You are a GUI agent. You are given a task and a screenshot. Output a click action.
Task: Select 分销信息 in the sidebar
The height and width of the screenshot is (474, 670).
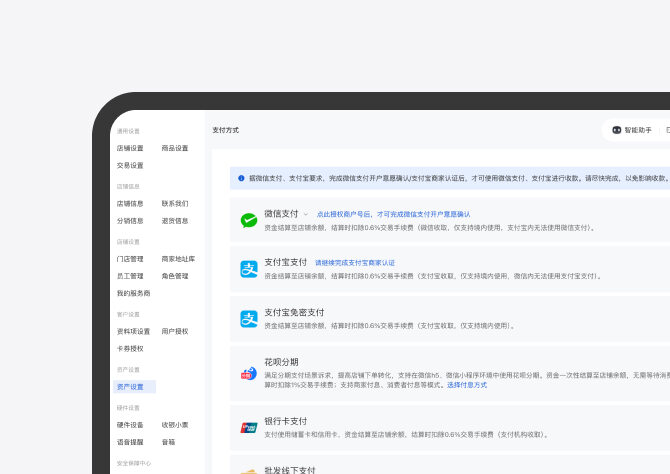[x=130, y=221]
